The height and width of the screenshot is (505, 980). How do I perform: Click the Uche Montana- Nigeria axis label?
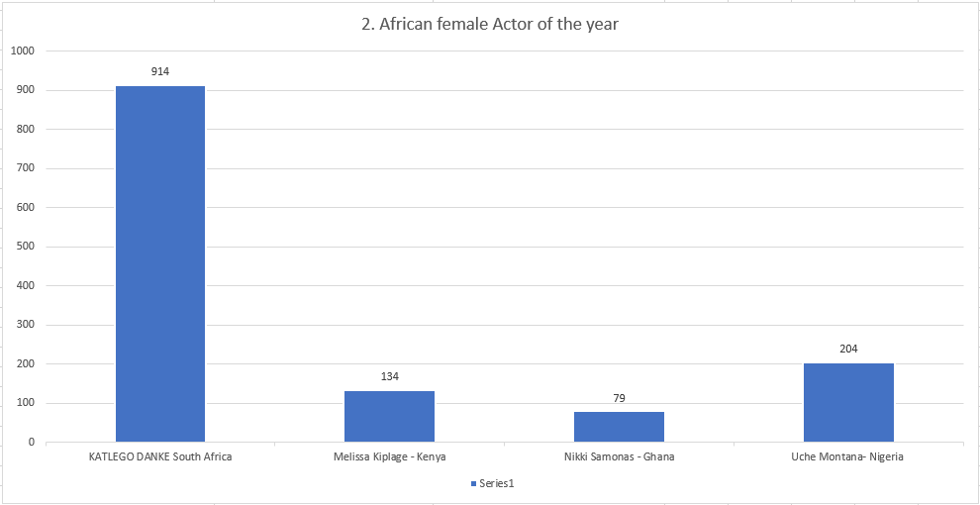[x=848, y=457]
